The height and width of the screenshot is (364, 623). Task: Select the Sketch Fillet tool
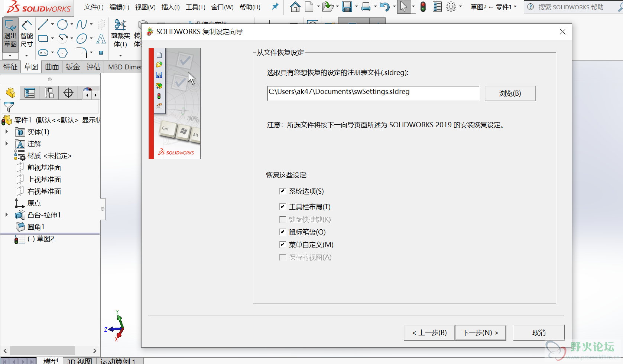click(81, 53)
